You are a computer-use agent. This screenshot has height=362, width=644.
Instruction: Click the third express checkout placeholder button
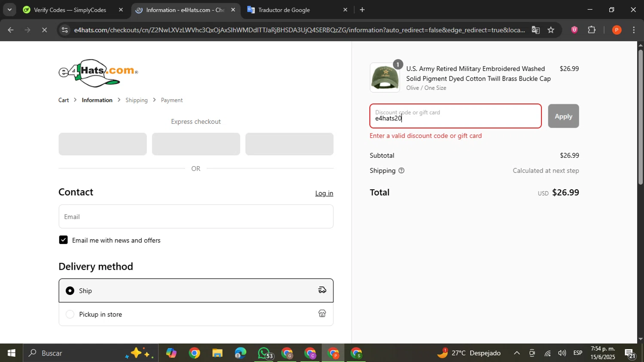289,144
